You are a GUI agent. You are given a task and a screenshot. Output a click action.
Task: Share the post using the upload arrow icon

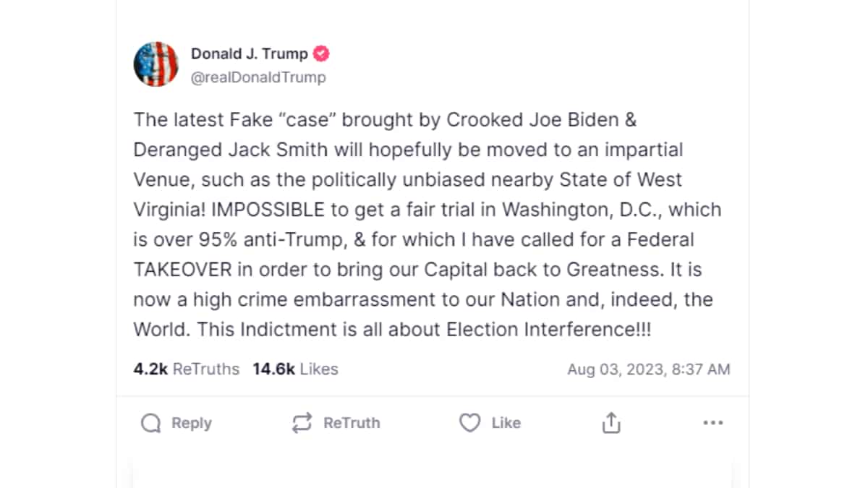click(x=610, y=422)
